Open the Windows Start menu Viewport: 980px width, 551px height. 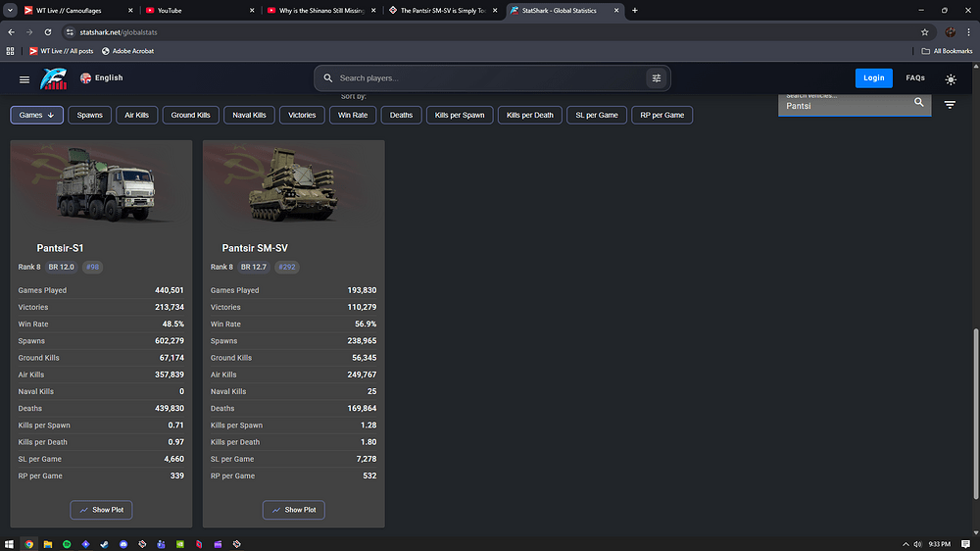[x=9, y=544]
